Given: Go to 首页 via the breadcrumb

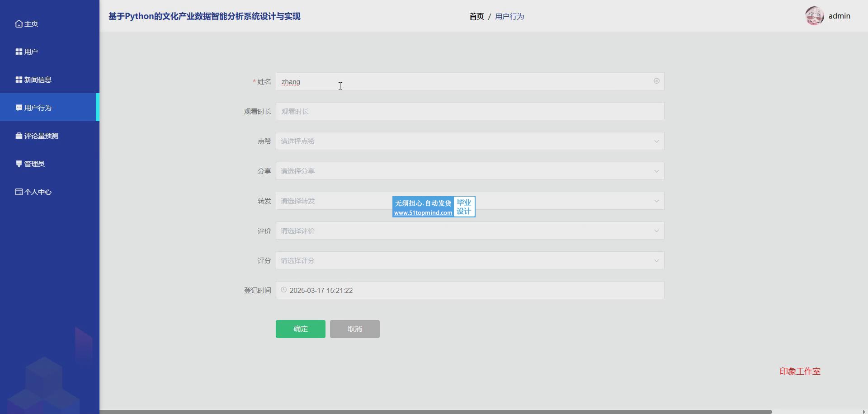Looking at the screenshot, I should click(476, 17).
